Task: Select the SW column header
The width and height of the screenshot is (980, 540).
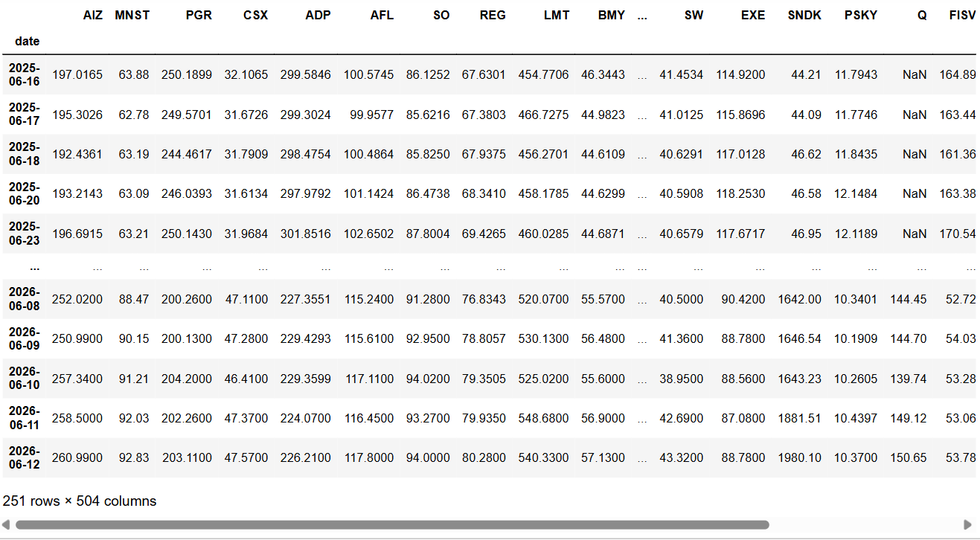Action: [x=694, y=15]
